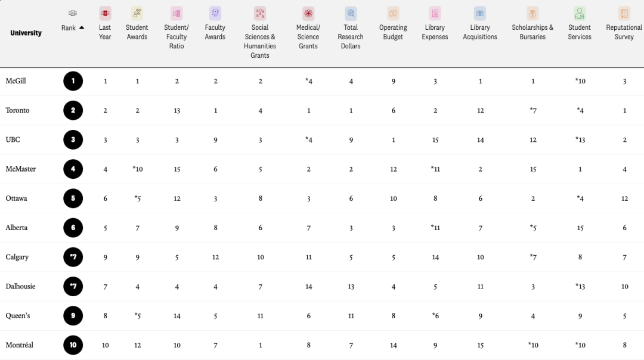644x360 pixels.
Task: Click the Operating Budget icon
Action: coord(393,14)
